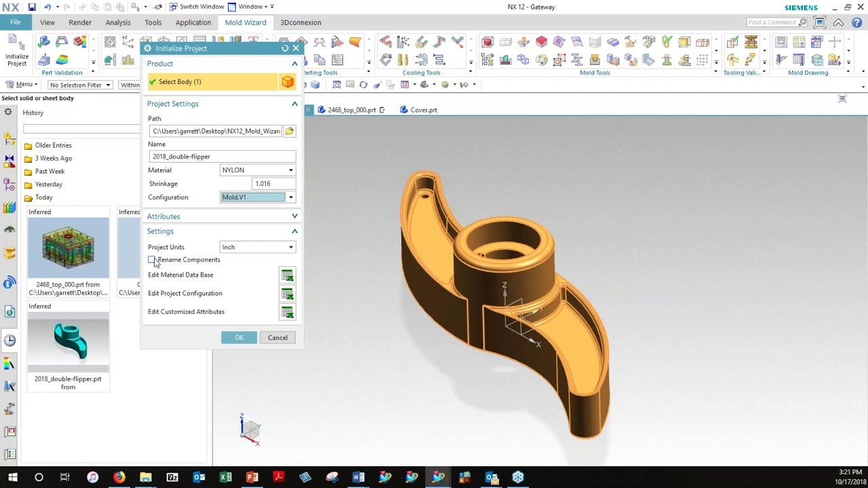Minimize the ribbon with the up chevron
This screenshot has width=868, height=488.
coord(839,22)
